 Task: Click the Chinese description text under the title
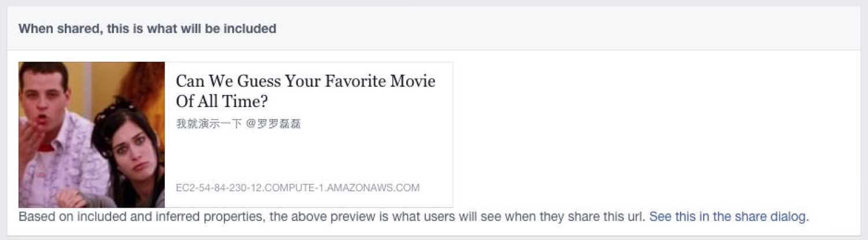238,124
